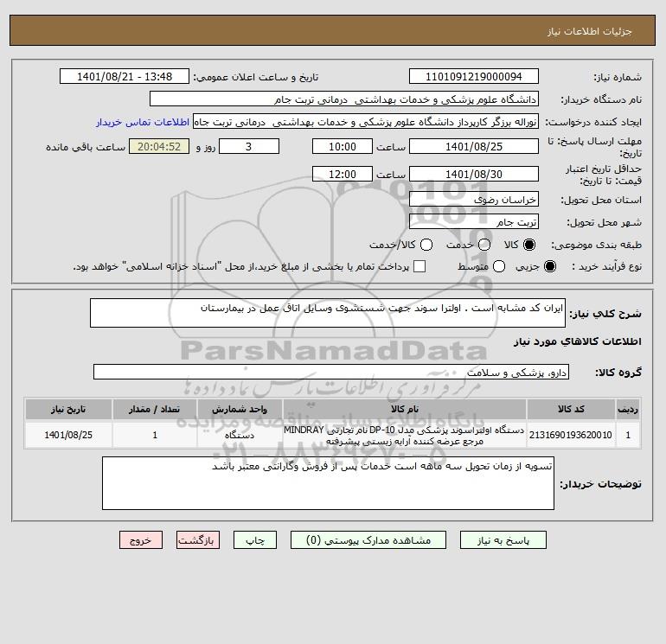Click the response deadline date 1401/08/25 field

coord(474,146)
